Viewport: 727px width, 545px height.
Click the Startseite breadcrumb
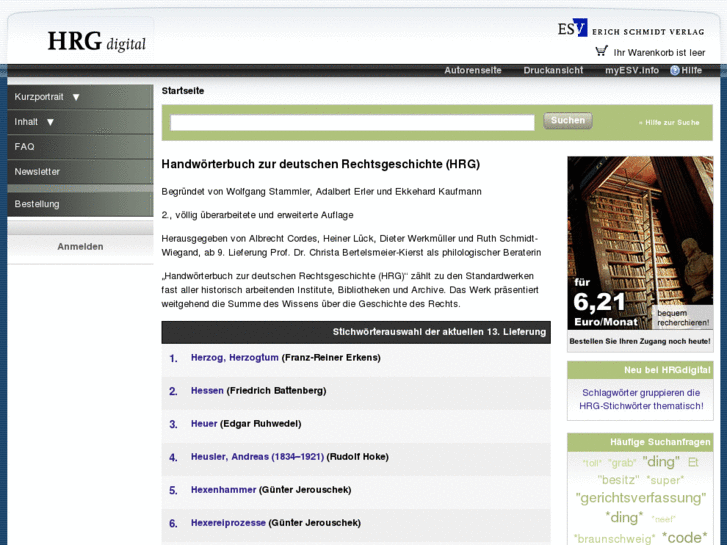point(183,91)
